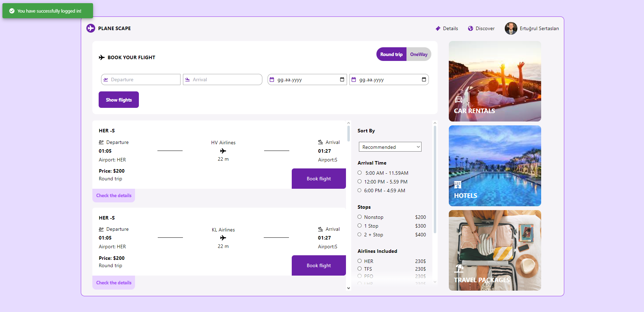Click takeoff icon in HV Airlines flight
The image size is (644, 312).
pyautogui.click(x=101, y=142)
